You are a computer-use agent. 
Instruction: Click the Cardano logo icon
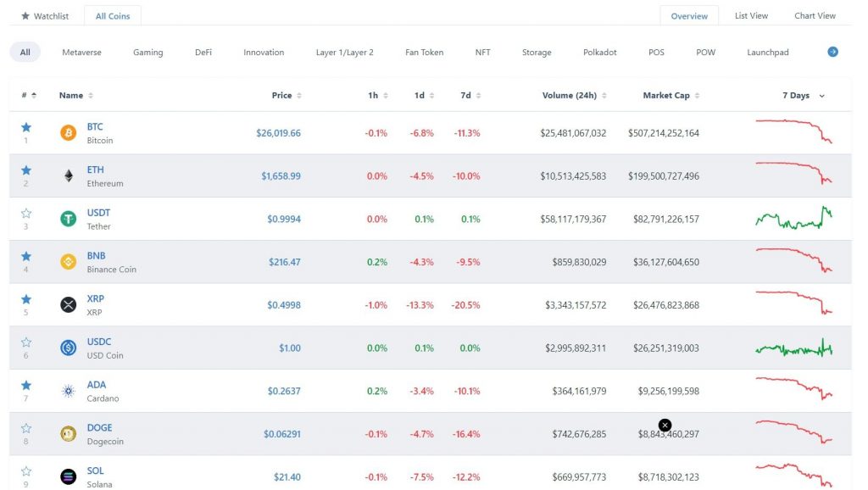[68, 391]
